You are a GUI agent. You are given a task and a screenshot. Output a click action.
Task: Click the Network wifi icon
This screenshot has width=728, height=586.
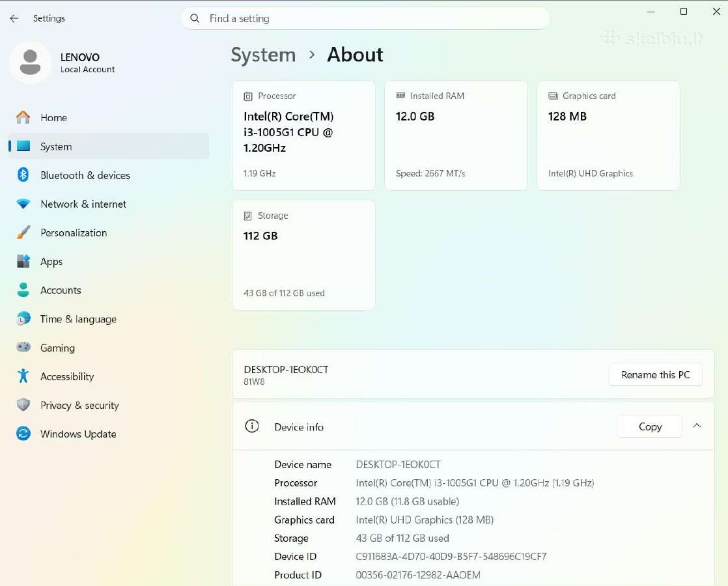(x=23, y=204)
